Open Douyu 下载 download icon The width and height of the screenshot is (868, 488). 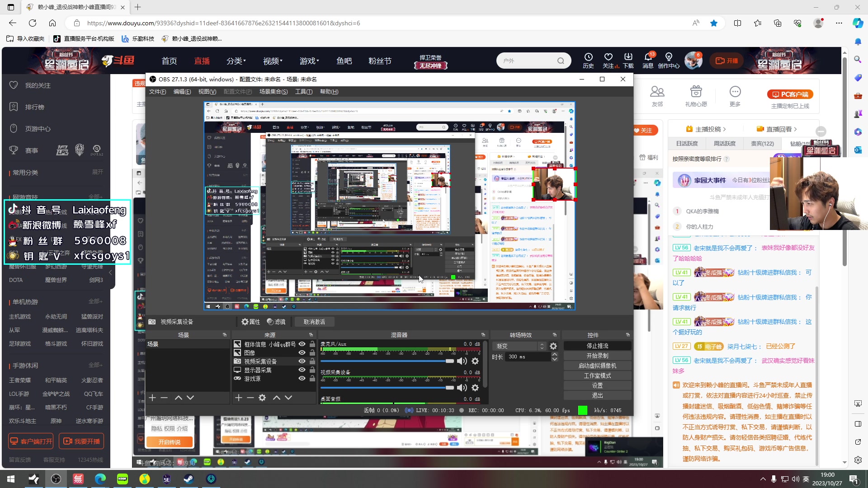click(x=628, y=60)
